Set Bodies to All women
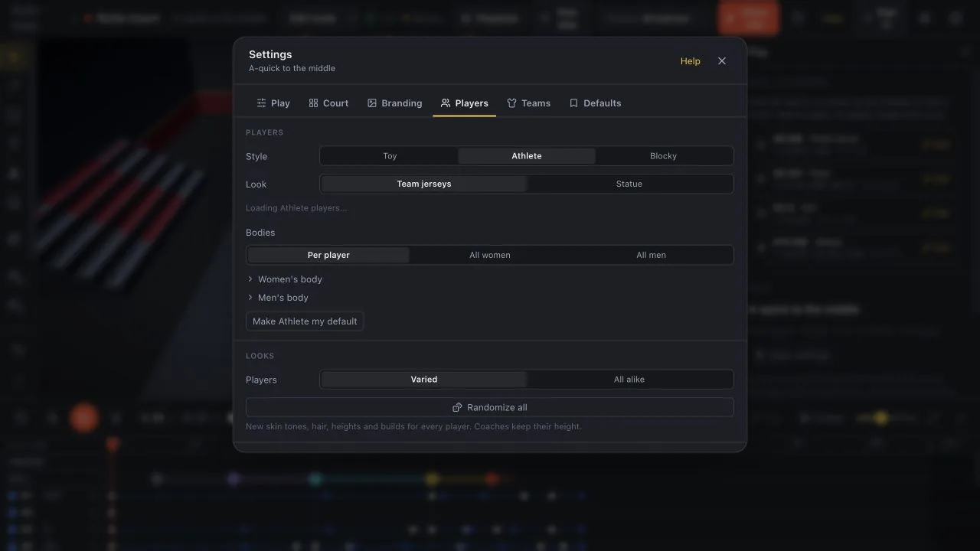 (x=490, y=255)
